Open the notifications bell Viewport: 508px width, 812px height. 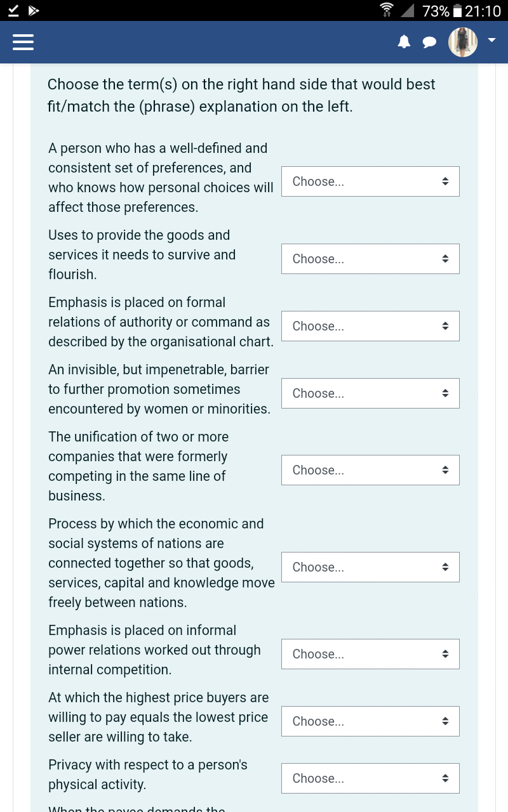[x=404, y=42]
